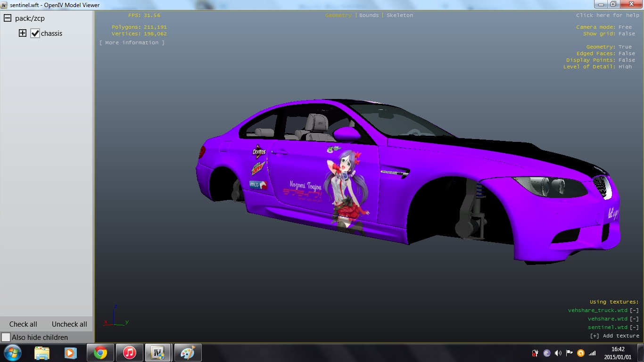Open the taskbar clock showing 16:42
The image size is (644, 362).
618,353
